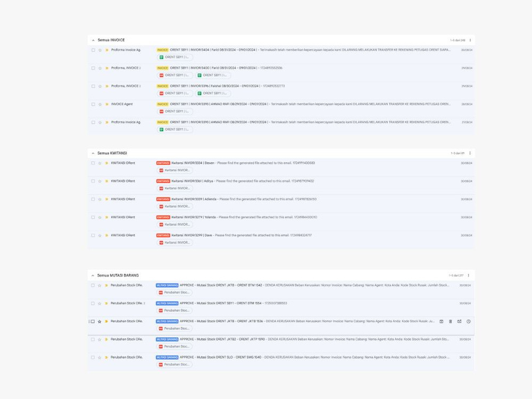532x399 pixels.
Task: Select the INV/OR/3396 Faishal email checkbox
Action: coord(93,86)
